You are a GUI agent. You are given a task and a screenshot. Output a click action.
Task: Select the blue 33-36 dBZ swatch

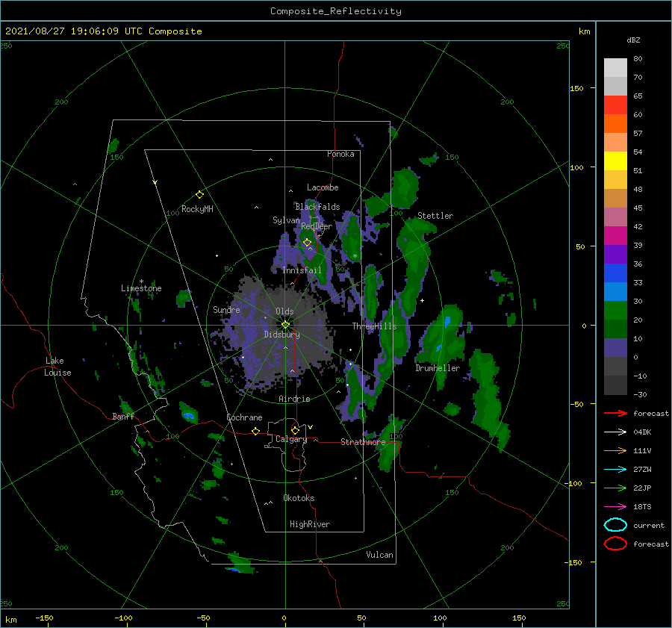(x=615, y=273)
